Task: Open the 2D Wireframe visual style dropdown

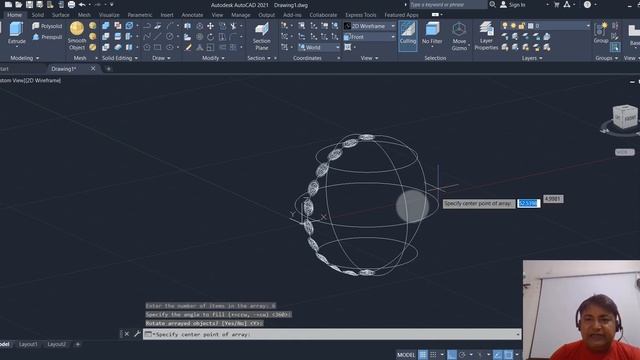Action: (369, 26)
